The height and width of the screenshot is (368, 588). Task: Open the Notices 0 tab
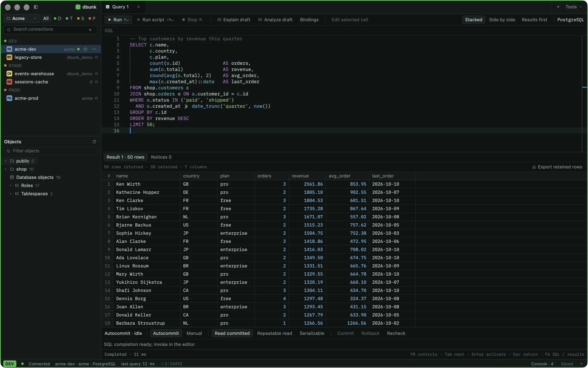click(x=161, y=157)
